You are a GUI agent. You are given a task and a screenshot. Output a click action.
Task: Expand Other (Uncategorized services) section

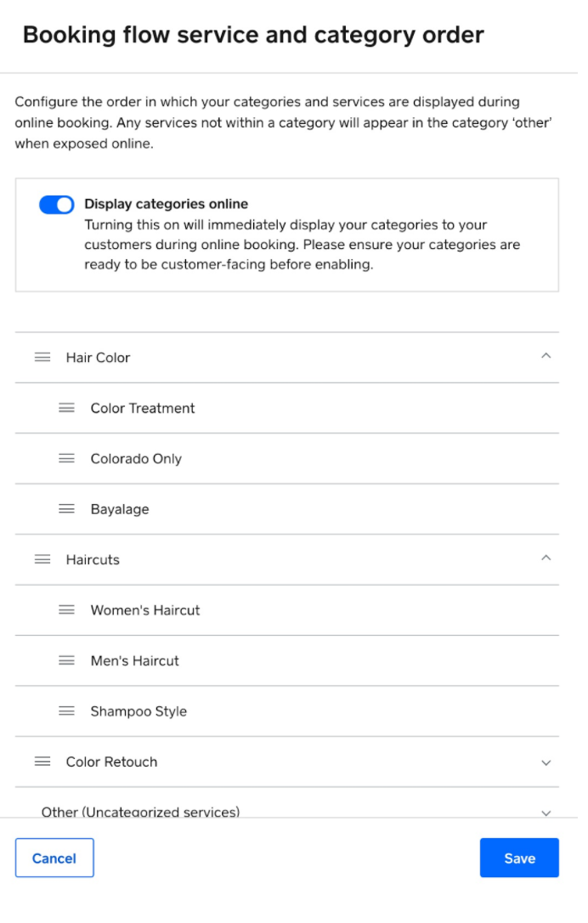[546, 813]
